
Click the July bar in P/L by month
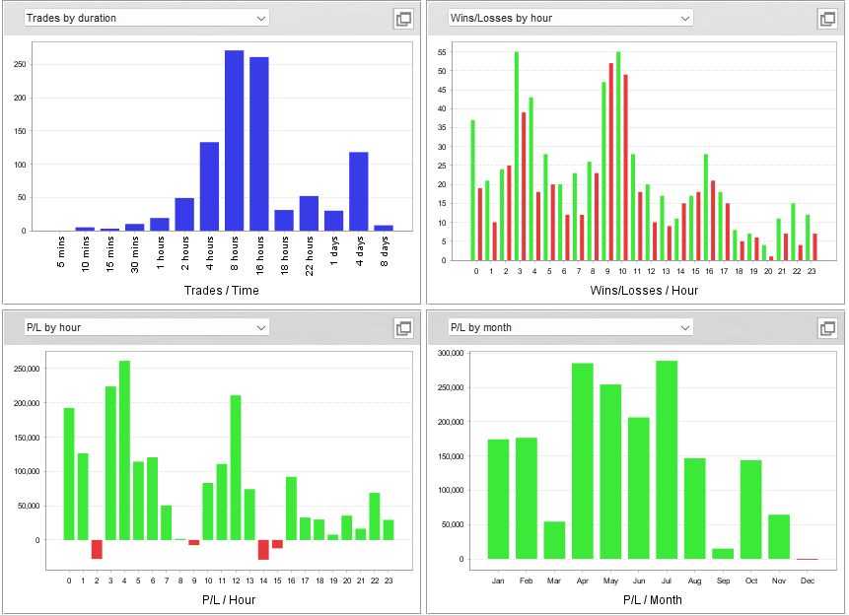coord(667,459)
